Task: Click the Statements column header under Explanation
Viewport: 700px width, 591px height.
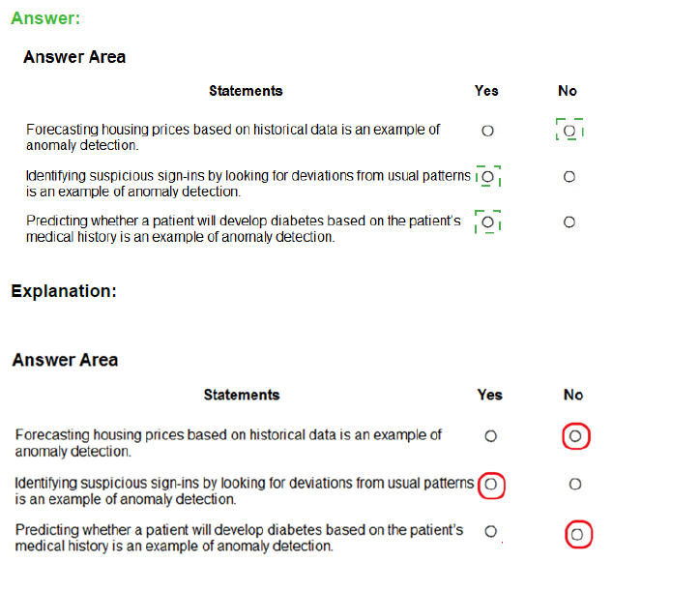Action: pos(242,395)
